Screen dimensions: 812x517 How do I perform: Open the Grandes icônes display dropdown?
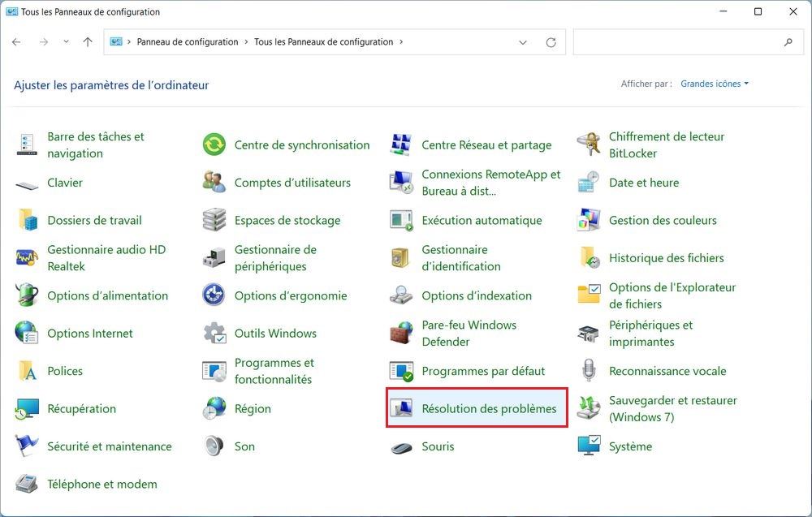(x=713, y=83)
